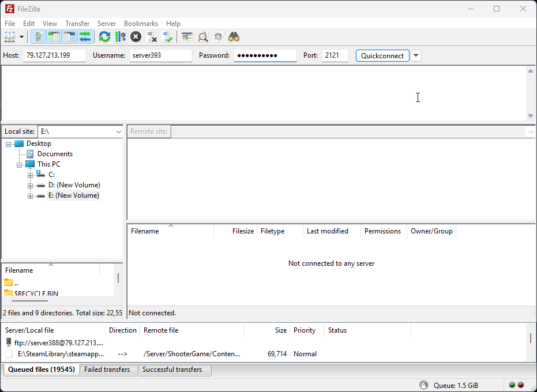Click the Reconnect to last server icon
This screenshot has height=392, width=537.
[x=167, y=37]
